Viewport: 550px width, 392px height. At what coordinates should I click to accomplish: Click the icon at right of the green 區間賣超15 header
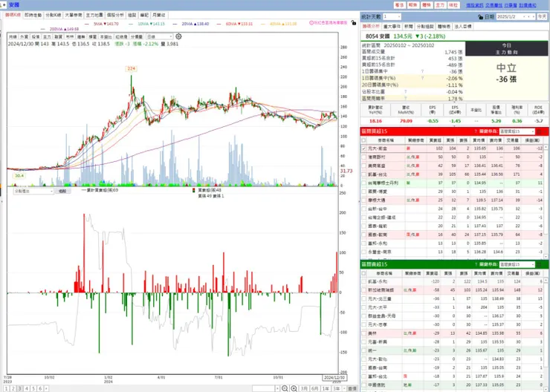(x=540, y=264)
